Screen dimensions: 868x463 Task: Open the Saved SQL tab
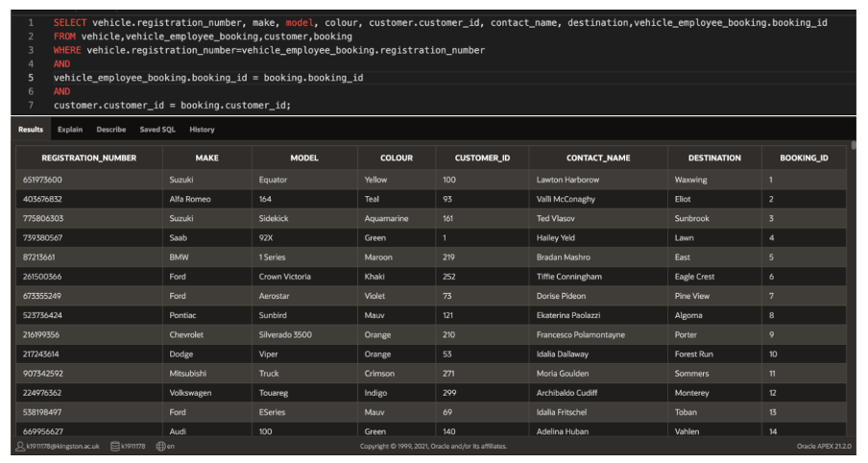pyautogui.click(x=157, y=130)
